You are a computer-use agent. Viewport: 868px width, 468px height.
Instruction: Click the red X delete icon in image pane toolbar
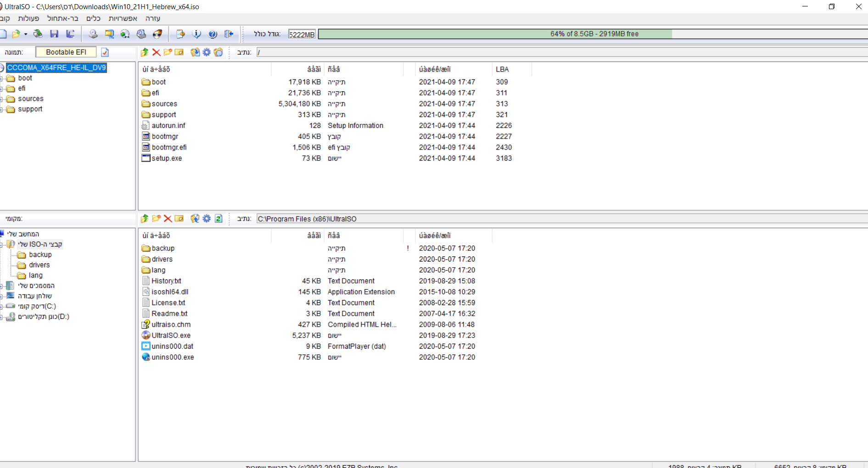pos(156,52)
